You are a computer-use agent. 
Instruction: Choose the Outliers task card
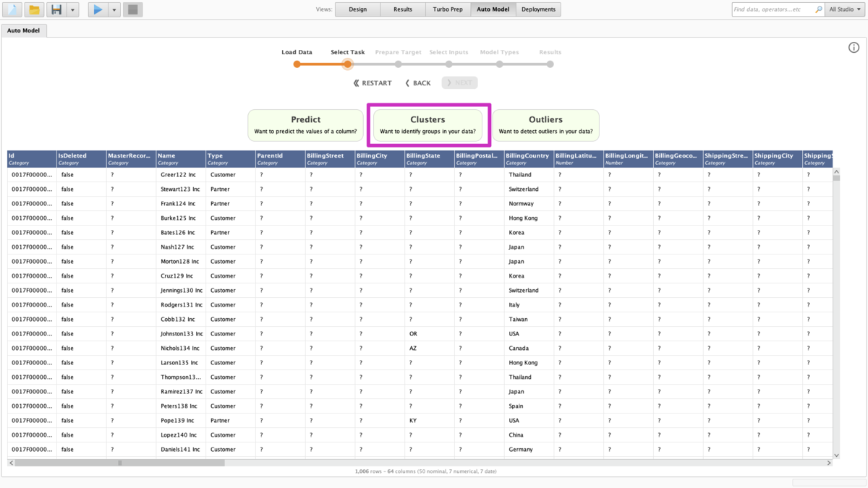pyautogui.click(x=545, y=125)
